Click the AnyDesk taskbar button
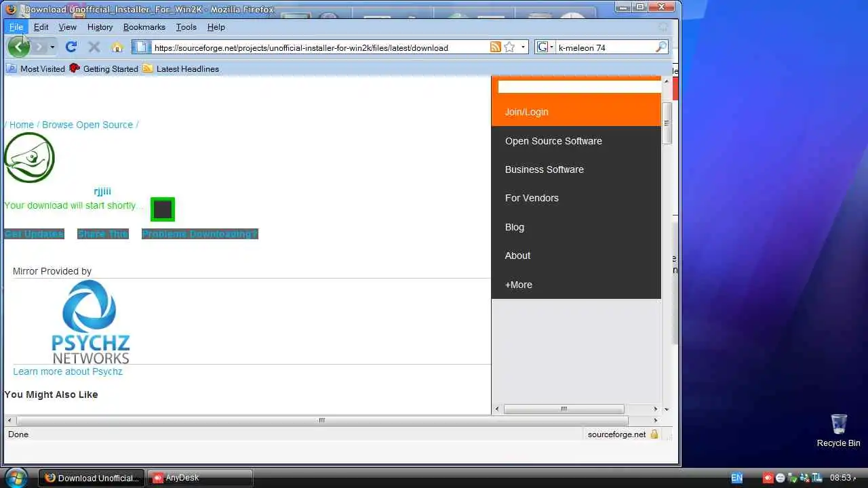 tap(200, 478)
